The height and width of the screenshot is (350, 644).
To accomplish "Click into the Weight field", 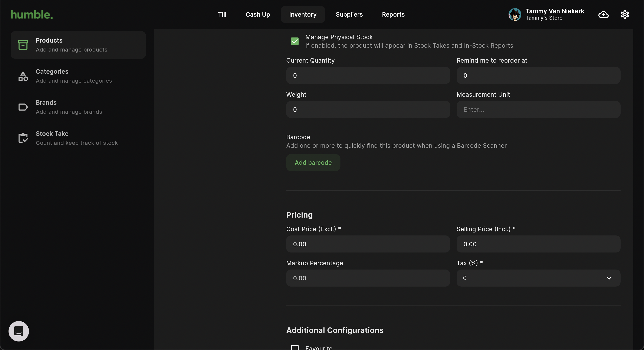I will 368,109.
